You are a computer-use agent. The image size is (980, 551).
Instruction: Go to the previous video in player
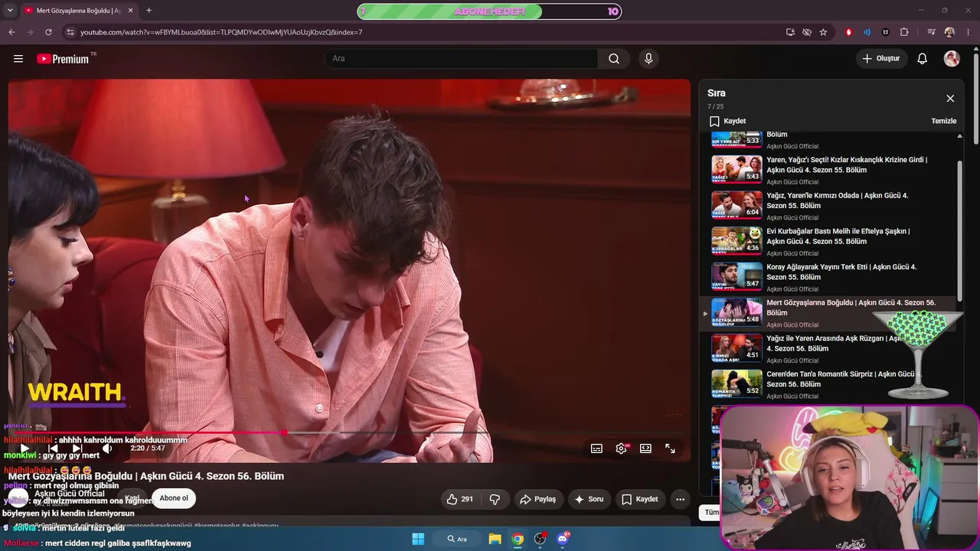pos(52,448)
